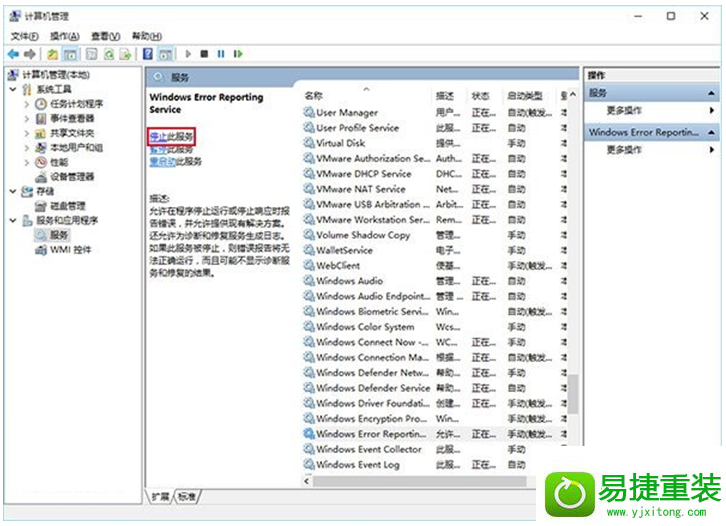Select Windows Color System service
Image resolution: width=726 pixels, height=526 pixels.
[x=434, y=326]
